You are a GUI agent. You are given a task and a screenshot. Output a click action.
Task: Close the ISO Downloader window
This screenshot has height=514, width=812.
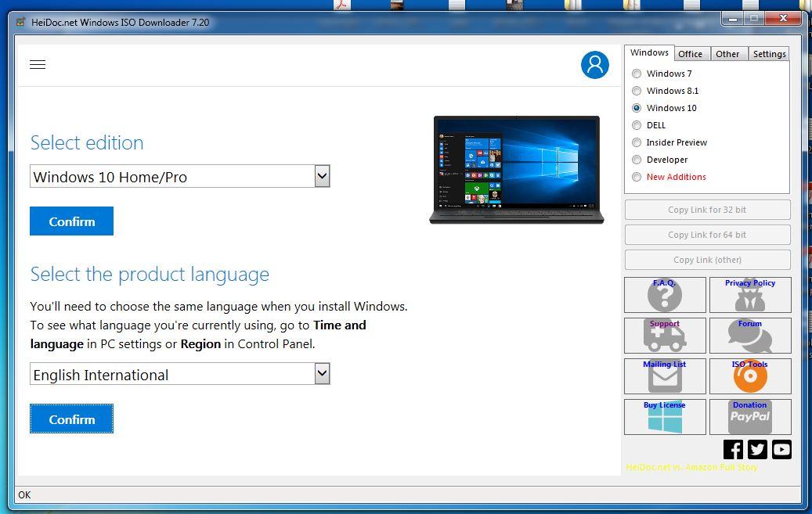[784, 19]
